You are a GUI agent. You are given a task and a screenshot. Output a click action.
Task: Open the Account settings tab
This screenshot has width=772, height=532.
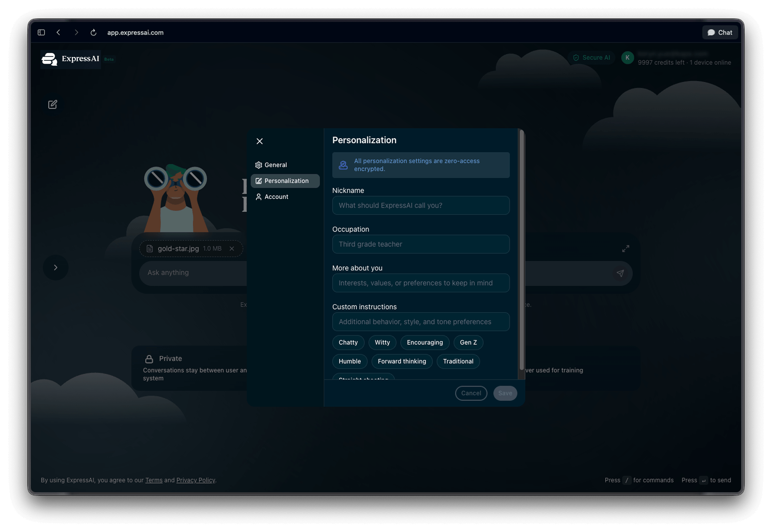[276, 197]
